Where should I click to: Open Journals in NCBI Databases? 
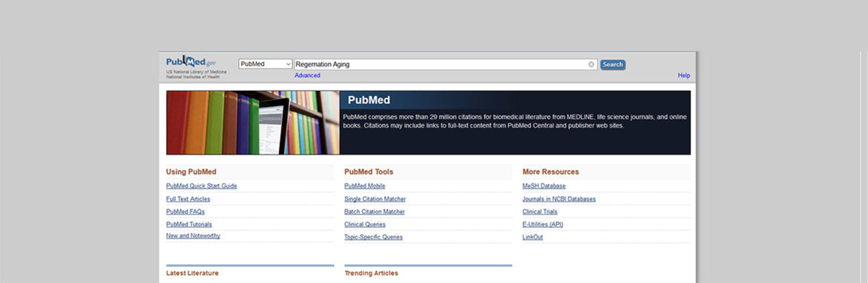(x=559, y=199)
